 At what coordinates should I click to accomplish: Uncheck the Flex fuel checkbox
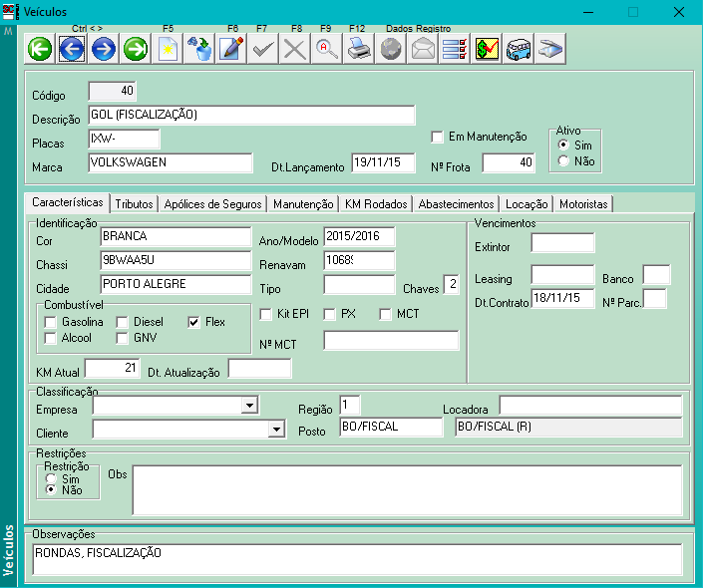(194, 322)
